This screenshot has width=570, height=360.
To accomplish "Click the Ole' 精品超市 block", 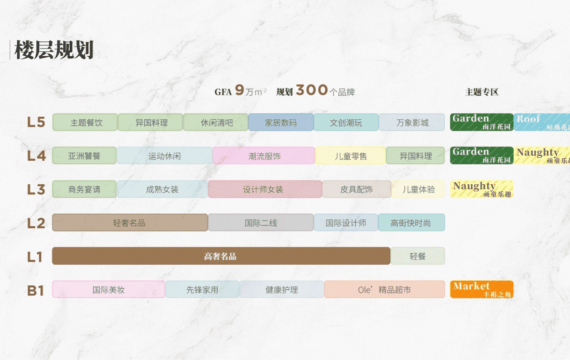I will point(384,289).
